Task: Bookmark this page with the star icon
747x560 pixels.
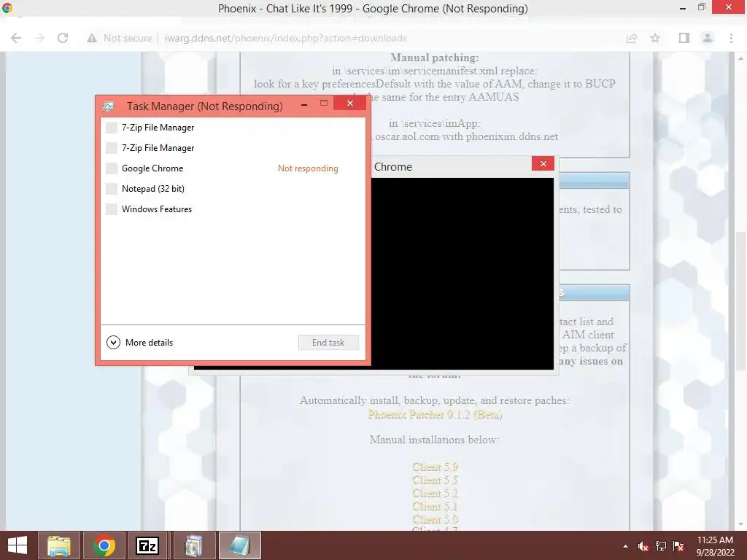Action: (x=655, y=38)
